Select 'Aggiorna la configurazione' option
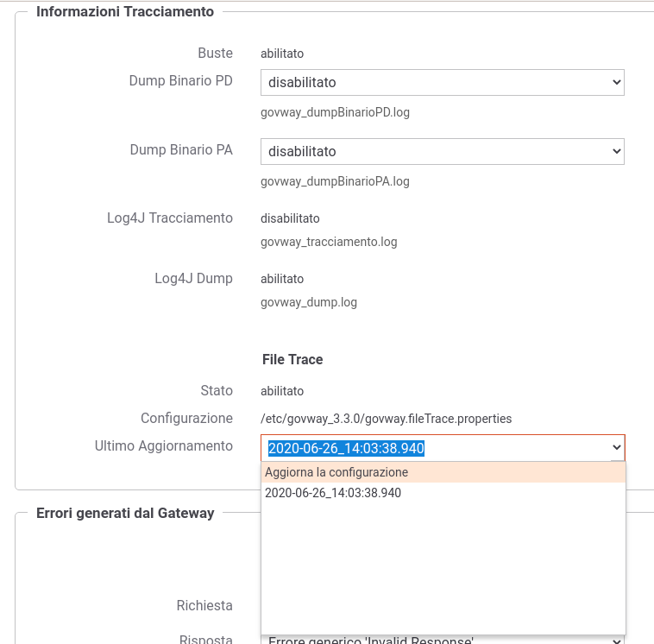This screenshot has height=644, width=654. click(443, 472)
